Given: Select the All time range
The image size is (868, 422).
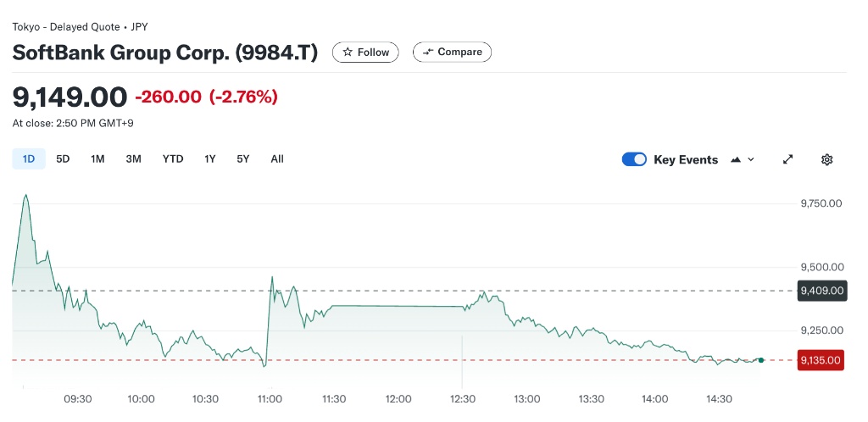Looking at the screenshot, I should tap(277, 158).
